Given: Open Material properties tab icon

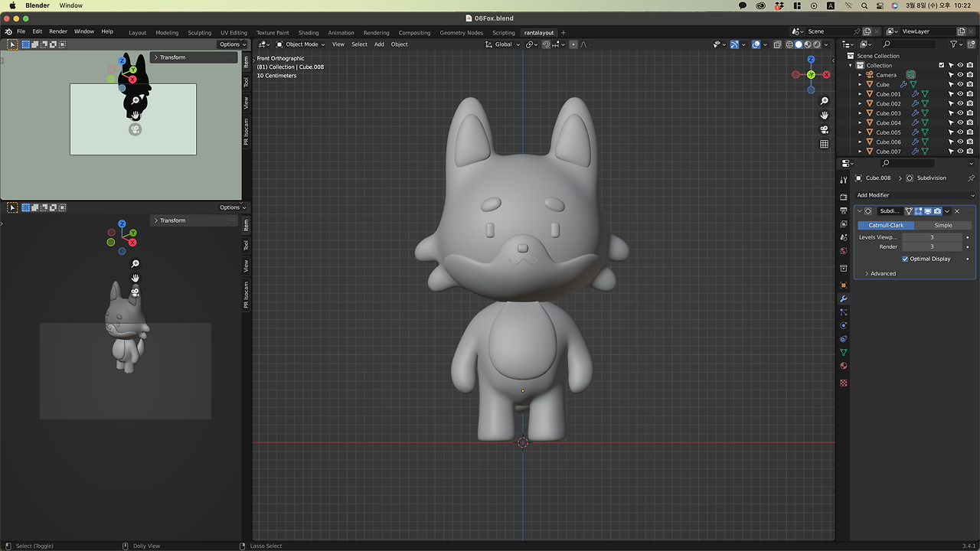Looking at the screenshot, I should coord(844,366).
